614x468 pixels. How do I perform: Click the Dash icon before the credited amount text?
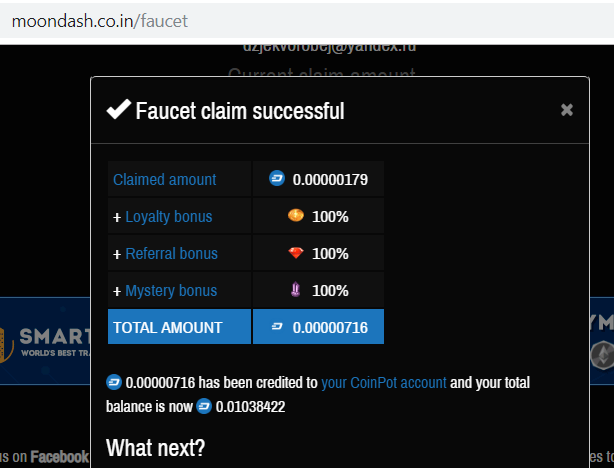pyautogui.click(x=113, y=382)
